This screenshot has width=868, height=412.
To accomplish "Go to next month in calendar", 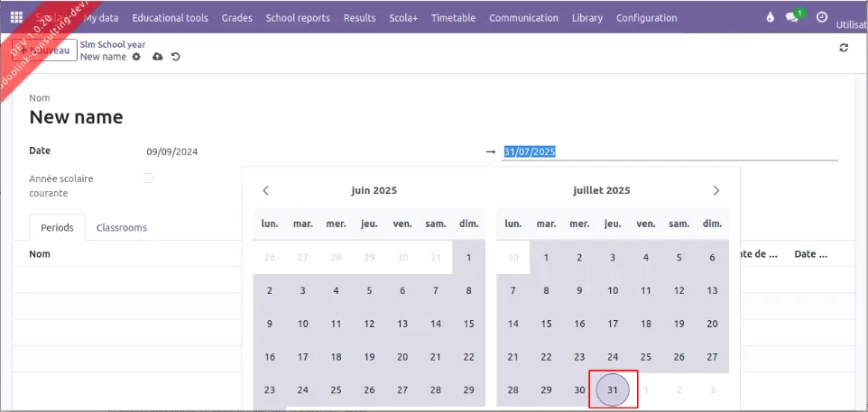I will tap(716, 190).
